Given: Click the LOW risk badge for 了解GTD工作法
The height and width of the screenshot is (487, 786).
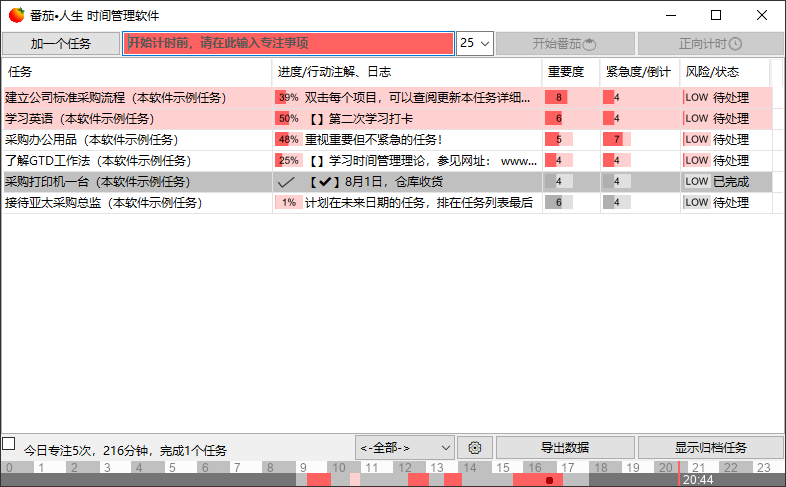Looking at the screenshot, I should tap(696, 161).
